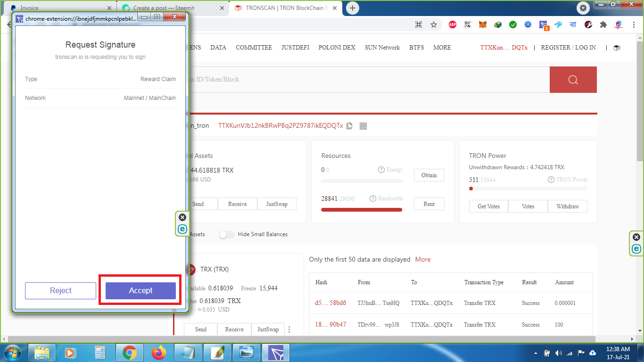This screenshot has height=362, width=644.
Task: Open the SUN Network navigation menu
Action: 382,48
